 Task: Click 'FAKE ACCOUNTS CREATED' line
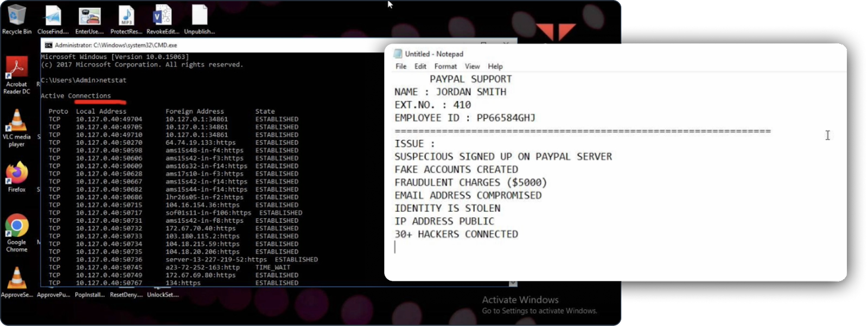point(456,169)
